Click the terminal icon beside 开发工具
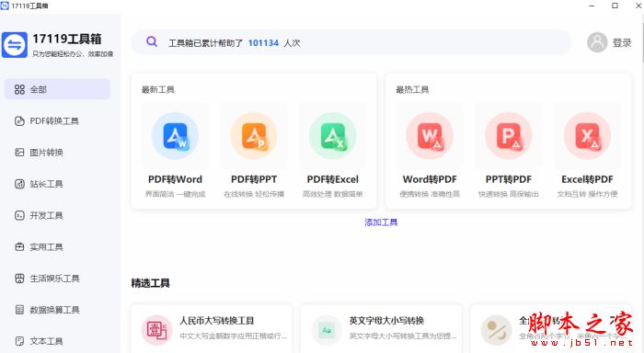 (19, 215)
